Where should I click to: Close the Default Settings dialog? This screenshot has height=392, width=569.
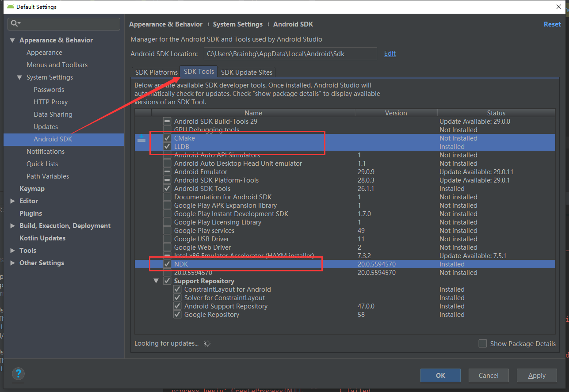pyautogui.click(x=558, y=7)
